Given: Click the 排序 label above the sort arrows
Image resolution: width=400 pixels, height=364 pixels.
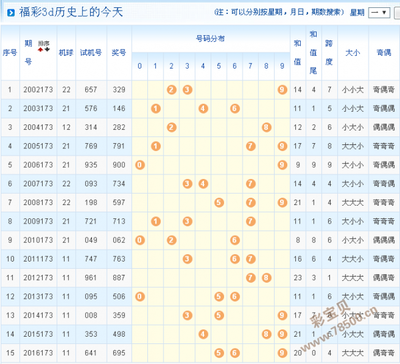Looking at the screenshot, I should [x=44, y=44].
